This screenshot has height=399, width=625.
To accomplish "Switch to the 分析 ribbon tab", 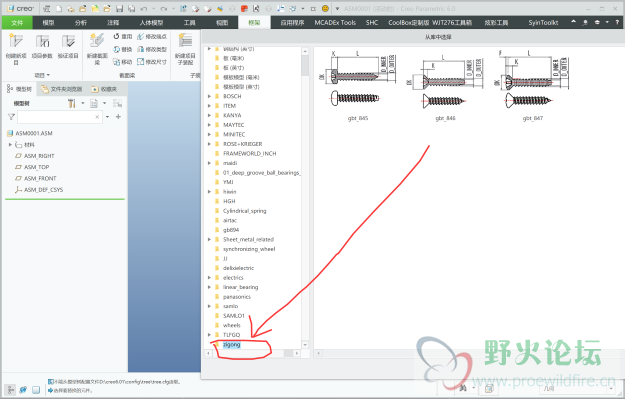I will 81,23.
